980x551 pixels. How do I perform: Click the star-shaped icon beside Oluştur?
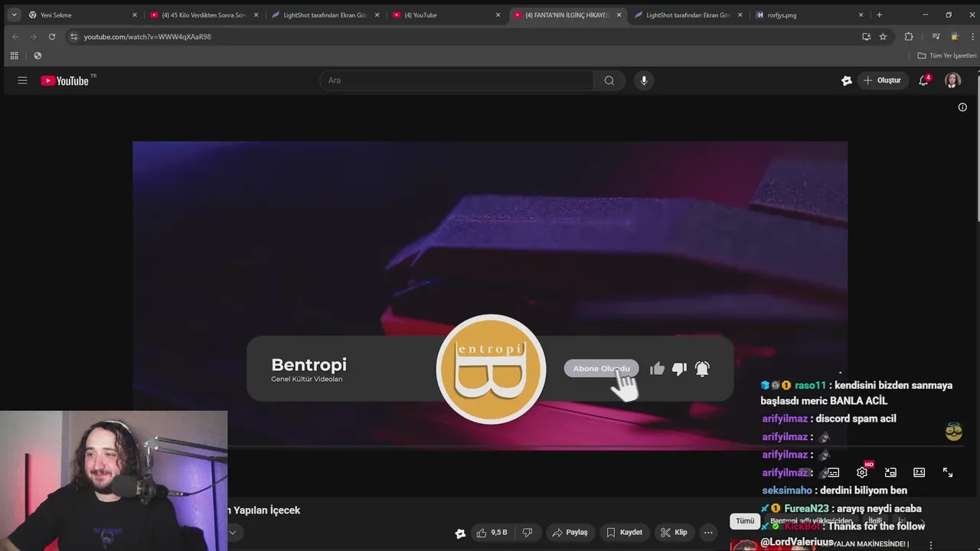pos(846,80)
